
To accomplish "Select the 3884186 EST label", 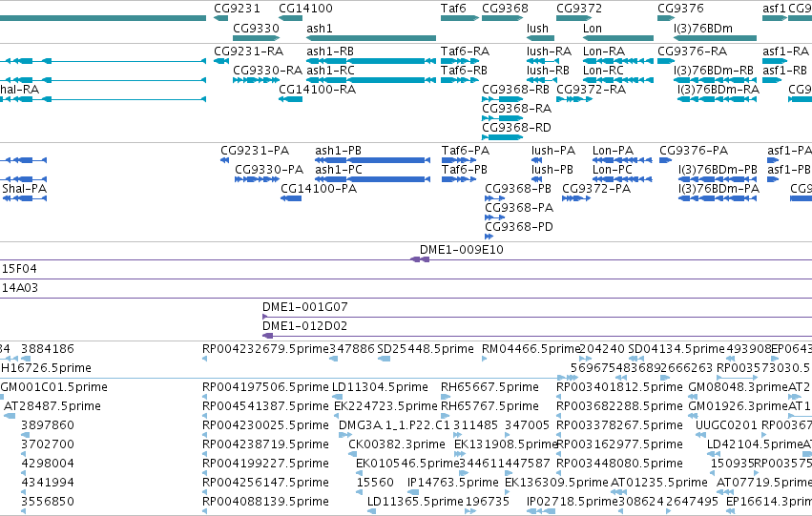I will 48,349.
